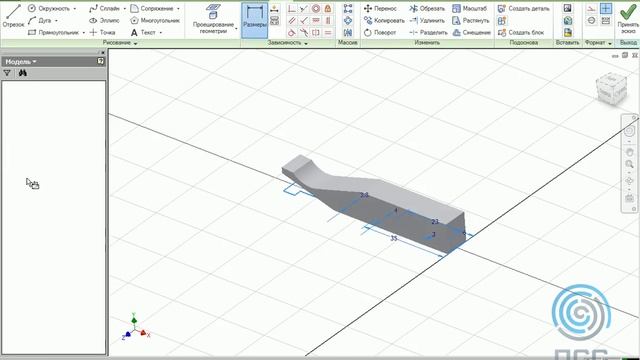640x360 pixels.
Task: Click the Проецирование геометрии tool
Action: 213,19
